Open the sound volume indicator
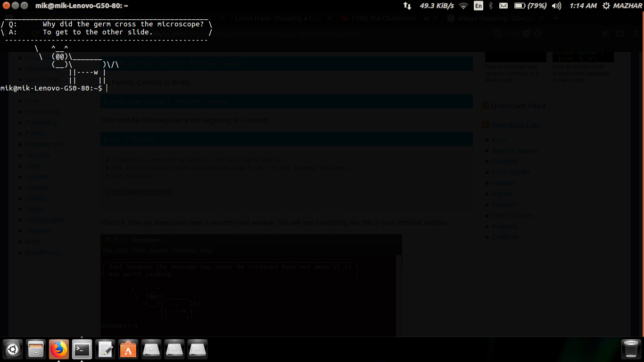The width and height of the screenshot is (644, 362). point(556,6)
